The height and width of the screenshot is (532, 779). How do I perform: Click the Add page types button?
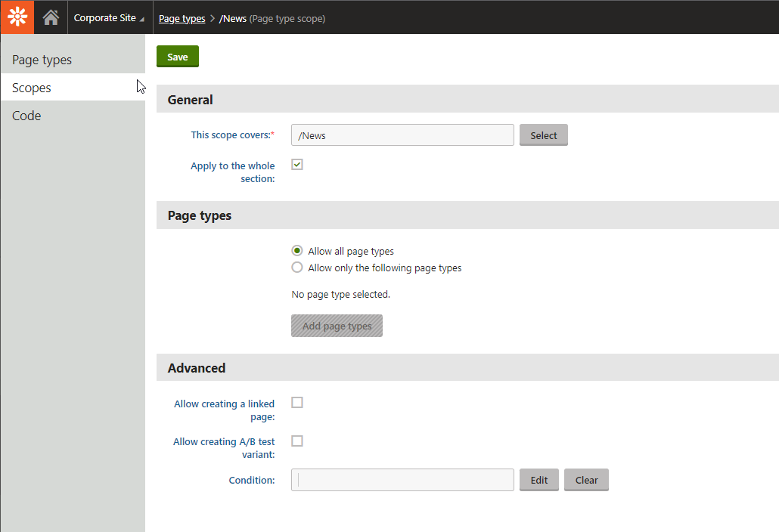337,326
